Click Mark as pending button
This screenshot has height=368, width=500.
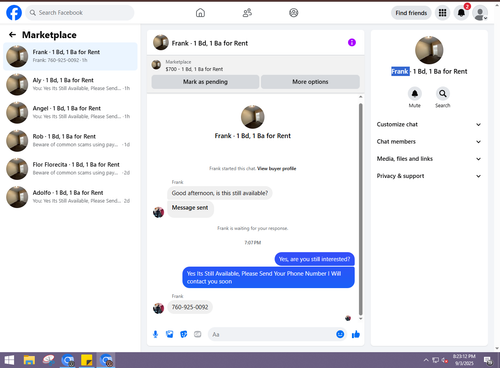pyautogui.click(x=205, y=82)
